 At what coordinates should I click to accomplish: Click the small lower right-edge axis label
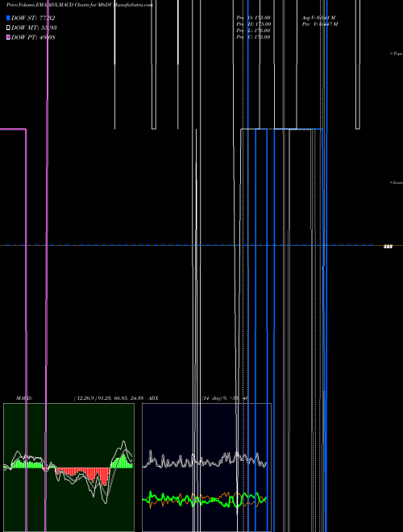point(397,182)
